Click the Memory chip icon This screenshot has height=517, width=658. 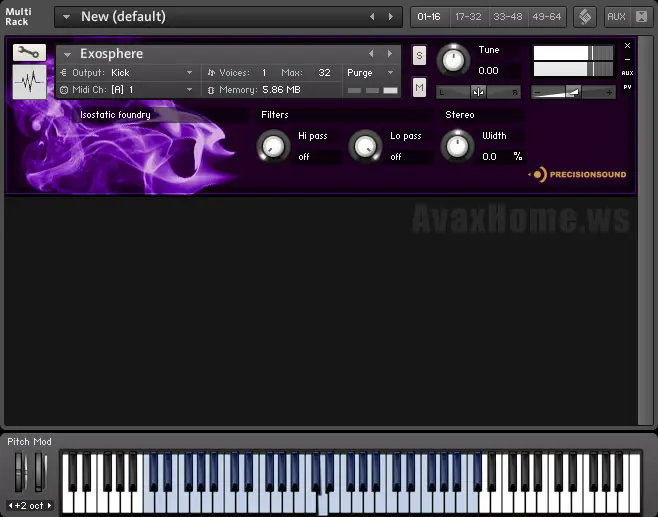click(211, 90)
